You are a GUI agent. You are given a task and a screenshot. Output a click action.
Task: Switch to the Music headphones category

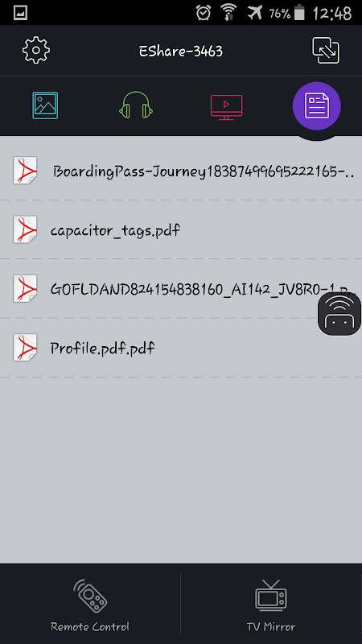[136, 105]
